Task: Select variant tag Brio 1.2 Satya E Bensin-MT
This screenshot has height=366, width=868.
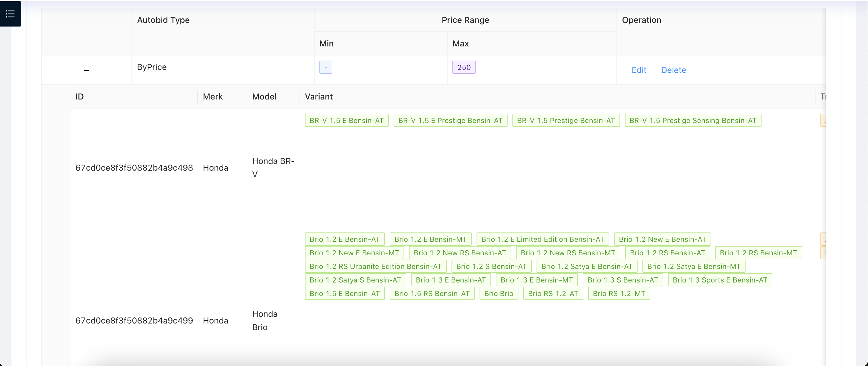Action: click(693, 266)
